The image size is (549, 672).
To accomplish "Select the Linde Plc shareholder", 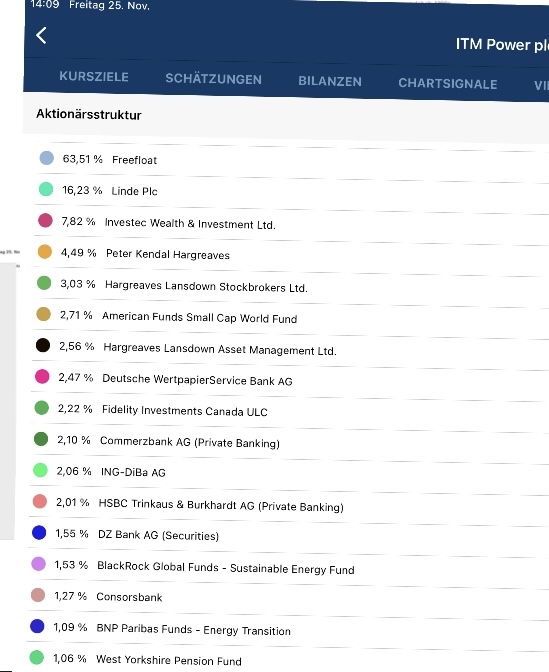I will 134,191.
